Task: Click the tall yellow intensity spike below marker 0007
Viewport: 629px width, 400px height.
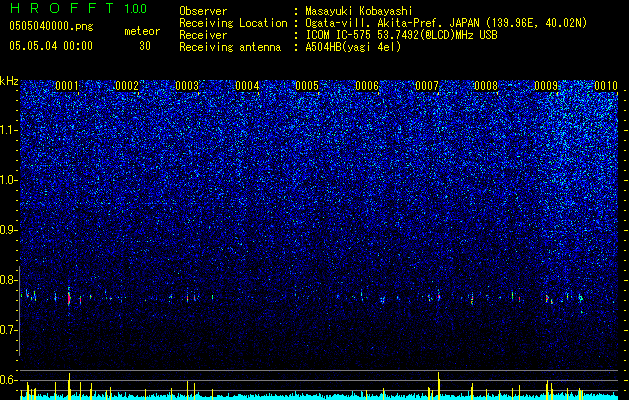Action: [x=438, y=386]
